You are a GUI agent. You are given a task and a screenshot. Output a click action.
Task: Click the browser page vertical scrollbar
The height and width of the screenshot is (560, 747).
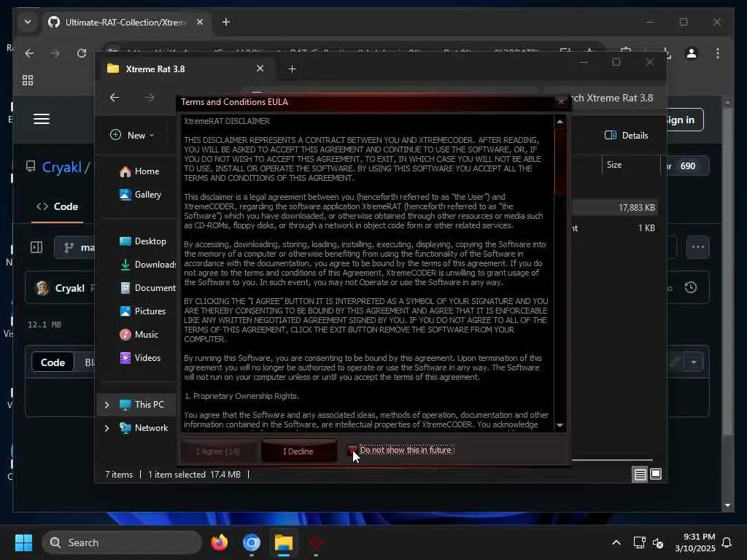coord(727,271)
